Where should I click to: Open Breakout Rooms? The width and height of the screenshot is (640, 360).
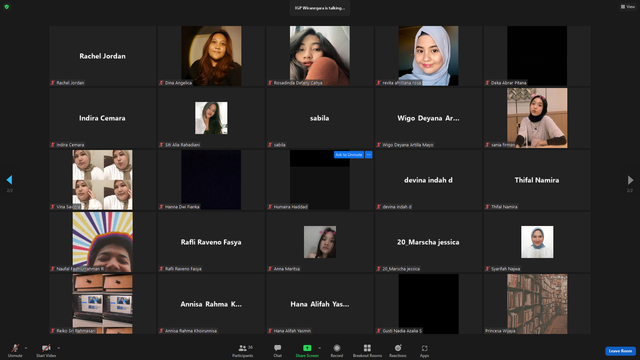pos(367,350)
